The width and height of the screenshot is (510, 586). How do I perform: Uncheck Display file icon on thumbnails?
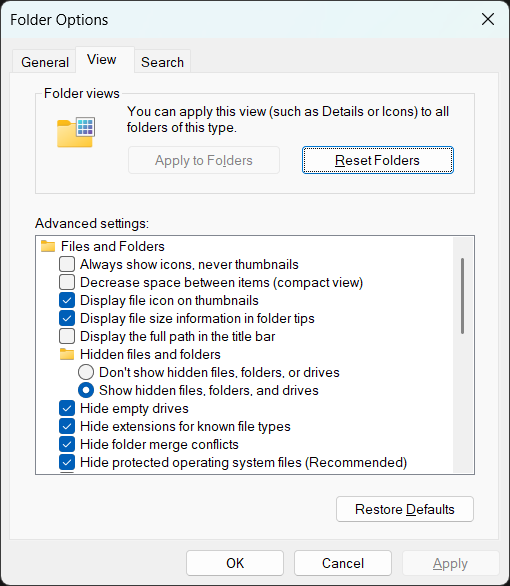(67, 300)
